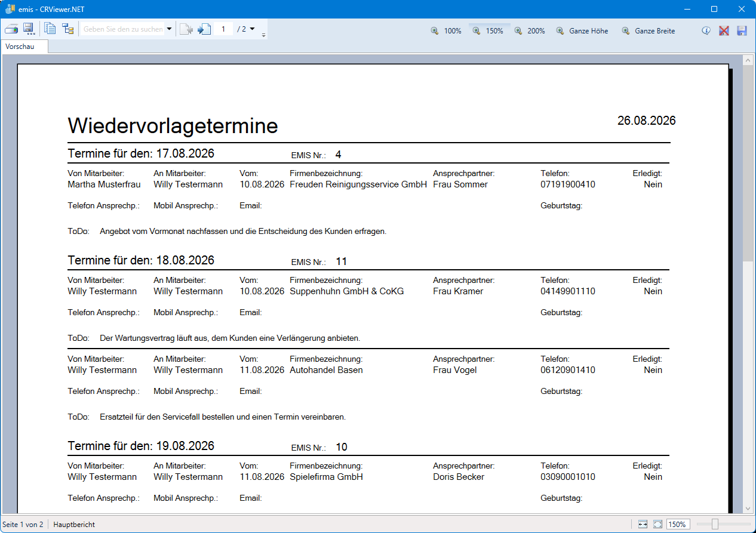Click the copy pages icon
The height and width of the screenshot is (533, 756).
tap(50, 29)
